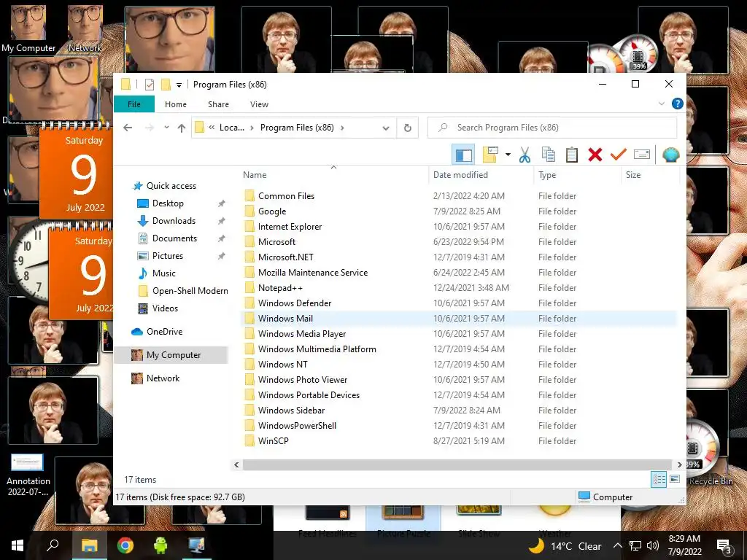Expand the chevron after Program Files (x86) breadcrumb

(x=342, y=128)
